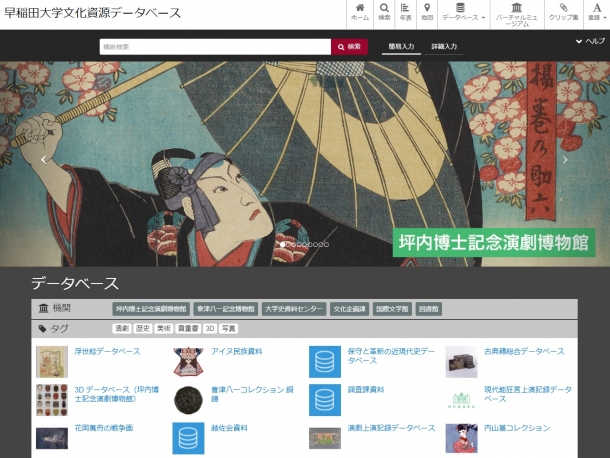Open アイヌ民族資料 link

coord(237,351)
